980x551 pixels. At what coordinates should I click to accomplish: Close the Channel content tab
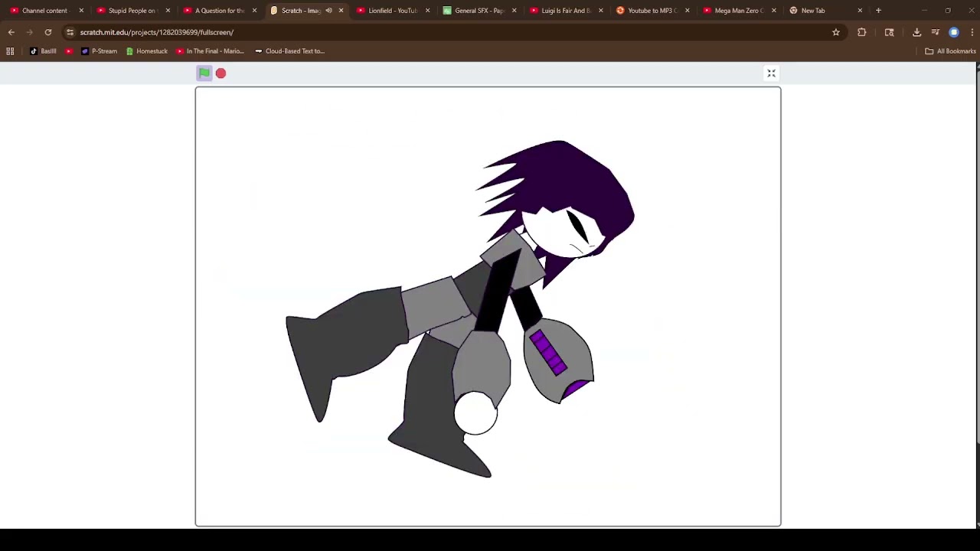(x=81, y=11)
